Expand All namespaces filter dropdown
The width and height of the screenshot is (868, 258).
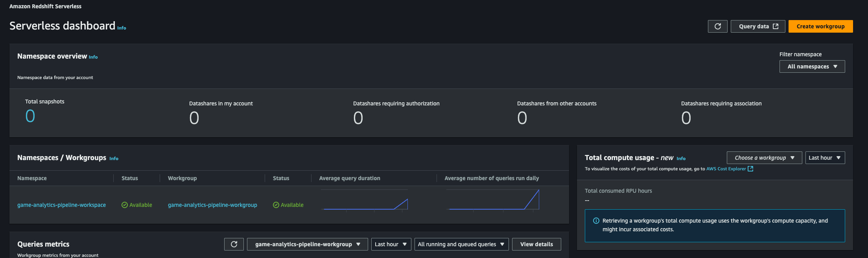pyautogui.click(x=812, y=66)
